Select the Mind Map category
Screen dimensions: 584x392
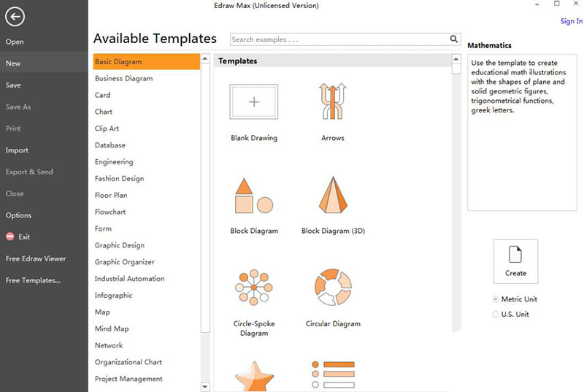point(112,328)
